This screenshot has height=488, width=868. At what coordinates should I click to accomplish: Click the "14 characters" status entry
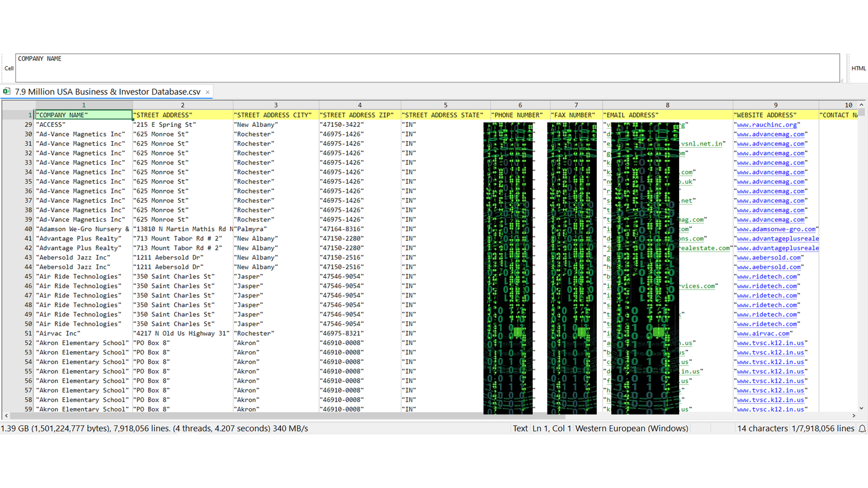coord(762,428)
